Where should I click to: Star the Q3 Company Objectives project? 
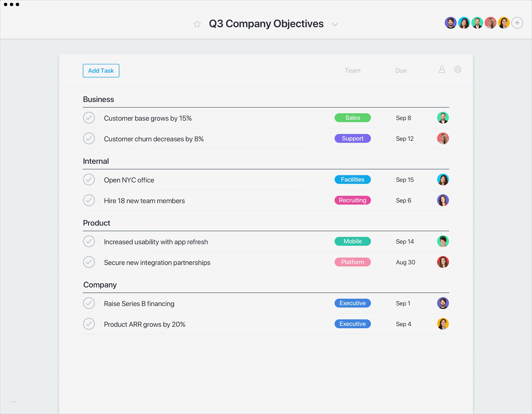197,24
